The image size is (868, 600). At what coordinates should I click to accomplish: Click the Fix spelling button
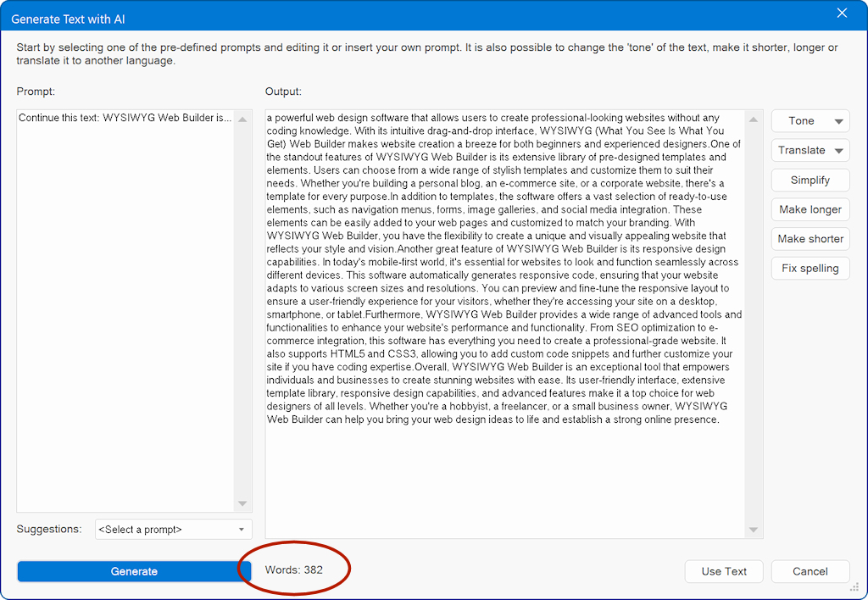[x=810, y=268]
